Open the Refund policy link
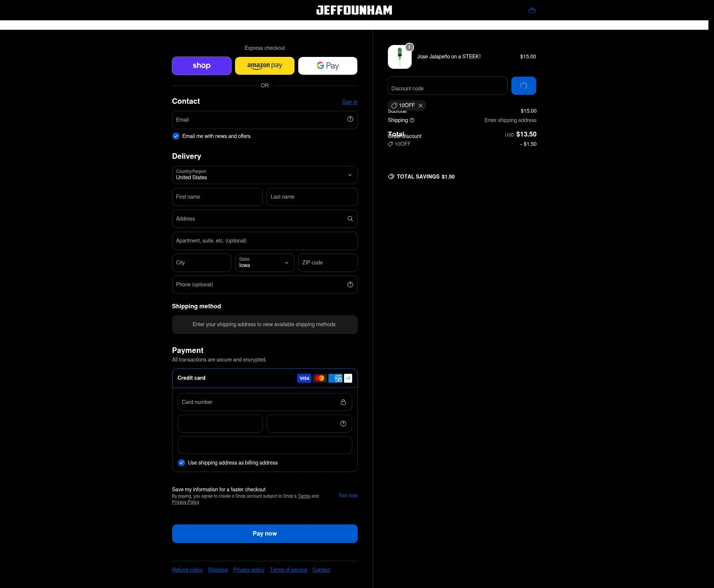Image resolution: width=714 pixels, height=588 pixels. coord(187,570)
